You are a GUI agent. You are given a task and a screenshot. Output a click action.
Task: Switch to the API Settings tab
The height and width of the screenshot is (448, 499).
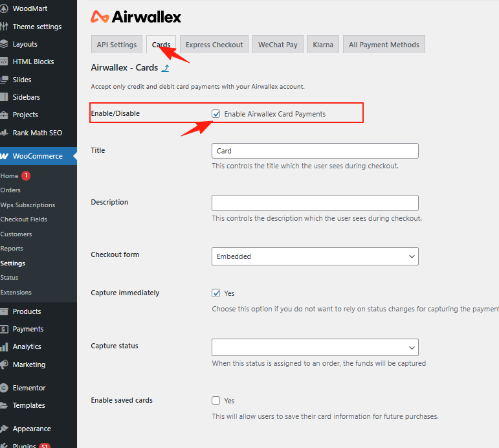pos(116,45)
